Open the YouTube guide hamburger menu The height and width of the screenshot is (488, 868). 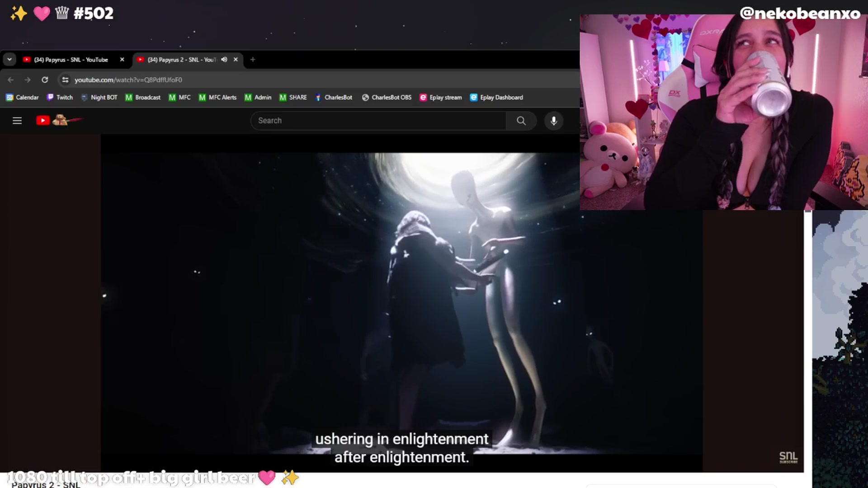17,121
